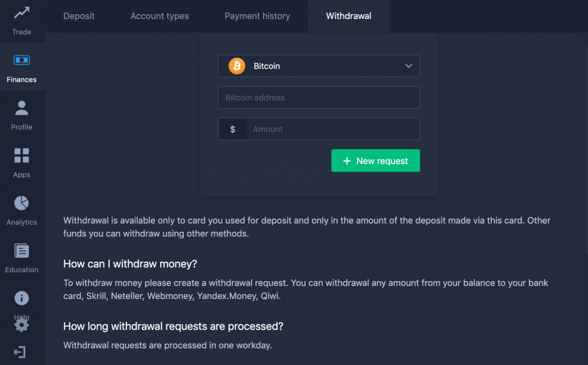The height and width of the screenshot is (365, 588).
Task: Click the "Apps" sidebar label
Action: click(22, 174)
